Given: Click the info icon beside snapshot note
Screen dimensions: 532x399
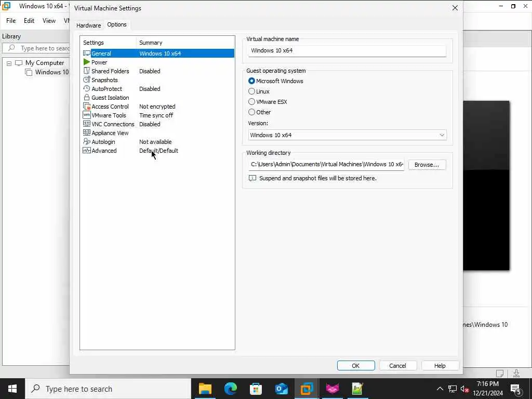Looking at the screenshot, I should [252, 178].
